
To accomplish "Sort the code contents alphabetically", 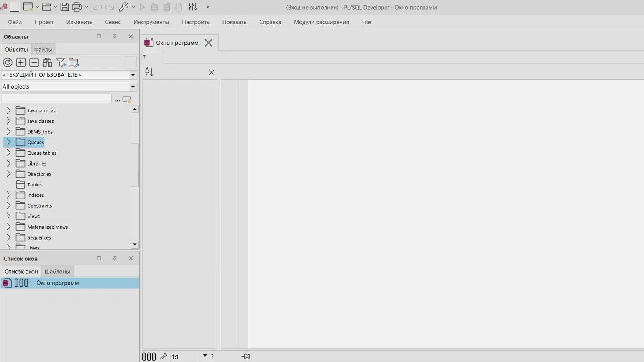I will [x=149, y=72].
